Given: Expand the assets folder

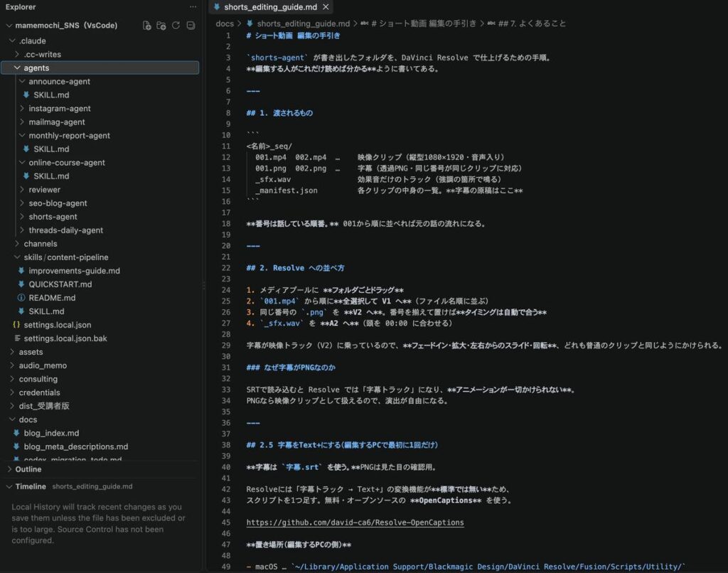Looking at the screenshot, I should 13,352.
